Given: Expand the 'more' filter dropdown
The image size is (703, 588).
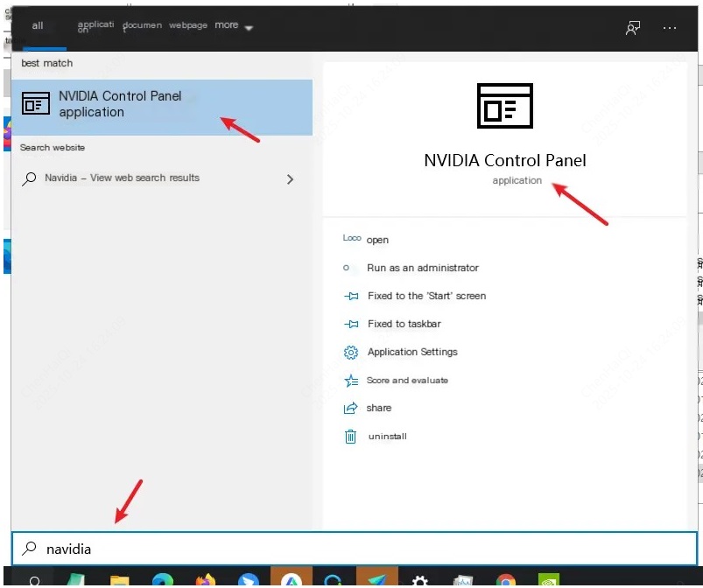Looking at the screenshot, I should [x=233, y=26].
